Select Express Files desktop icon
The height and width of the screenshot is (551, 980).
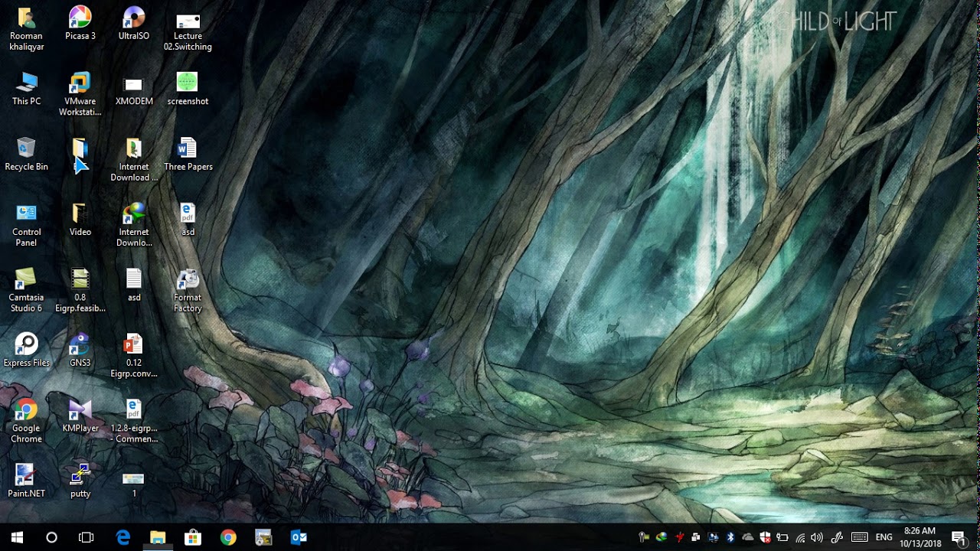point(26,350)
